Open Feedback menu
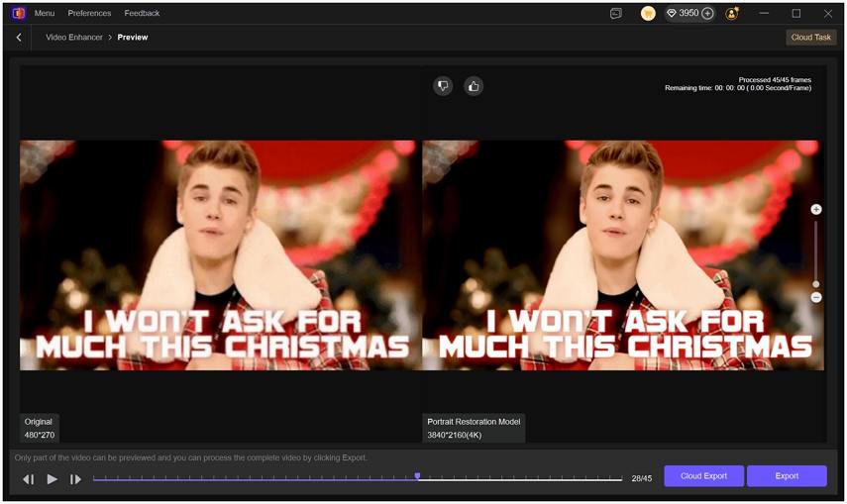 [142, 13]
